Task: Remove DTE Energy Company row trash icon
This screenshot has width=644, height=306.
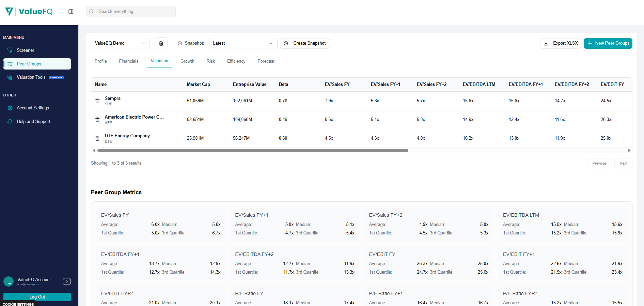Action: 97,138
